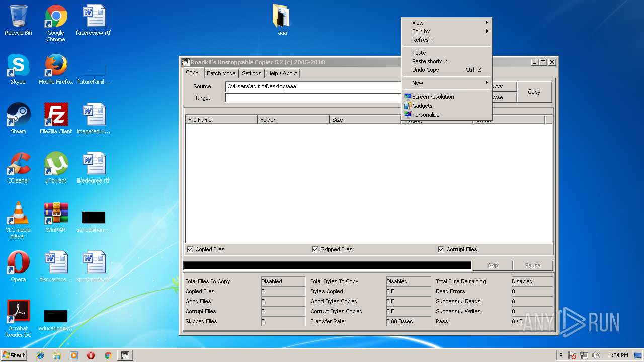This screenshot has height=362, width=644.
Task: Click the Skip button
Action: click(x=493, y=265)
